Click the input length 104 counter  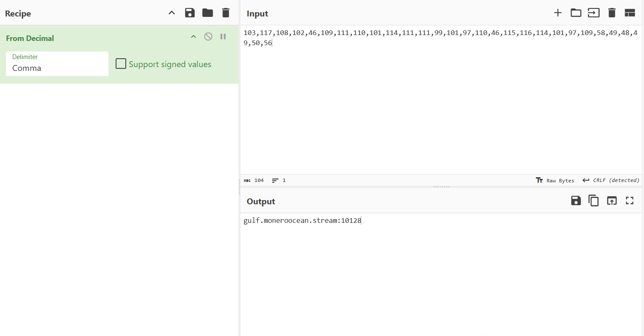(x=254, y=180)
